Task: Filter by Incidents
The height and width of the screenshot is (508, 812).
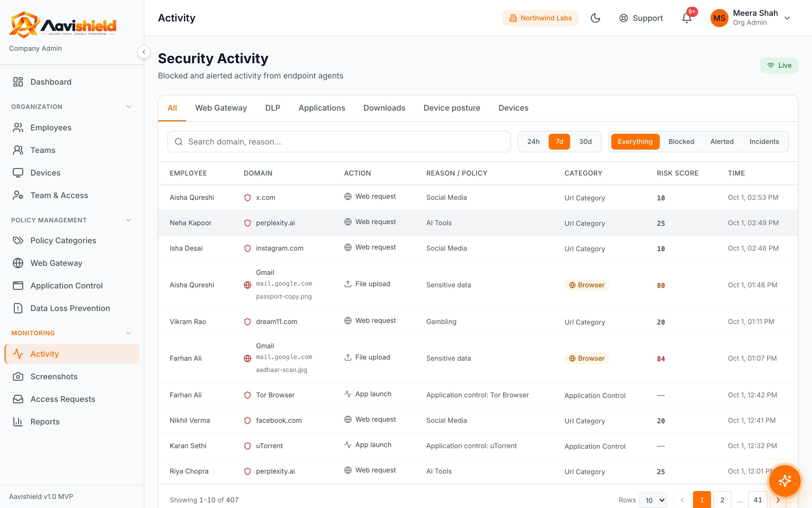Action: (x=764, y=142)
